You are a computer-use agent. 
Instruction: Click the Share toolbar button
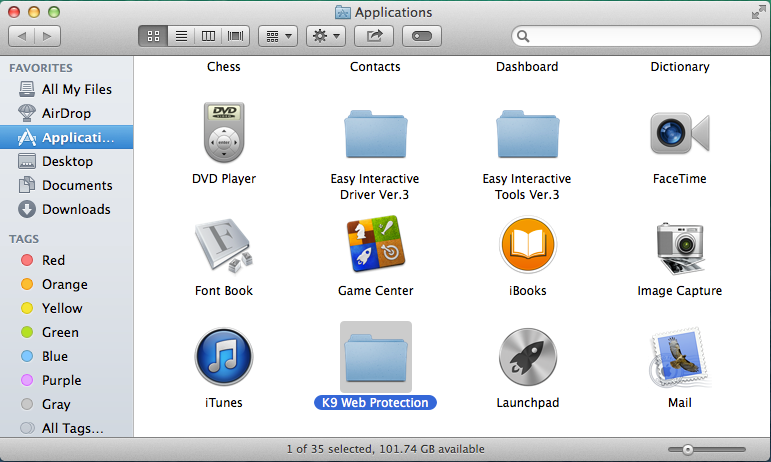point(374,36)
